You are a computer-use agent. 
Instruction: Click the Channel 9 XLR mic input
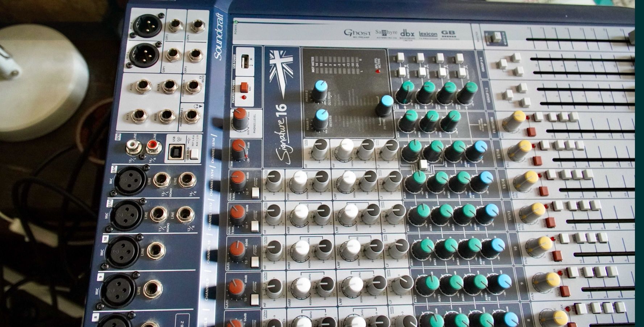(119, 291)
